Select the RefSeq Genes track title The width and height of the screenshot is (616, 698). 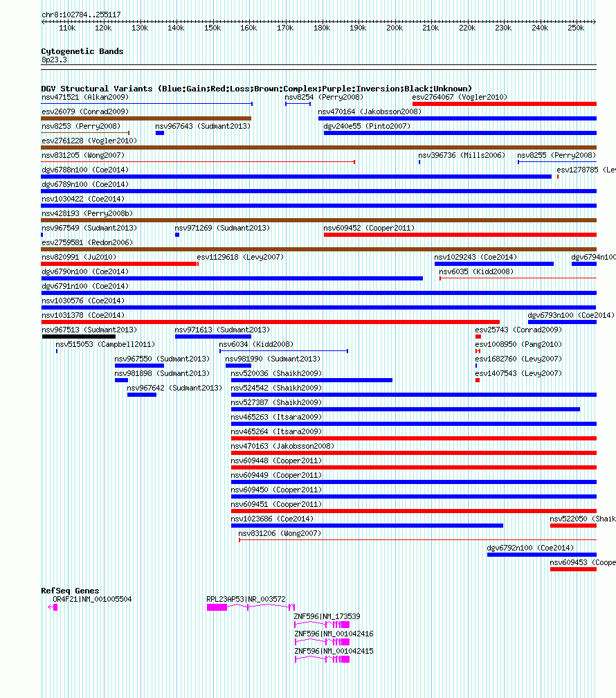point(70,591)
